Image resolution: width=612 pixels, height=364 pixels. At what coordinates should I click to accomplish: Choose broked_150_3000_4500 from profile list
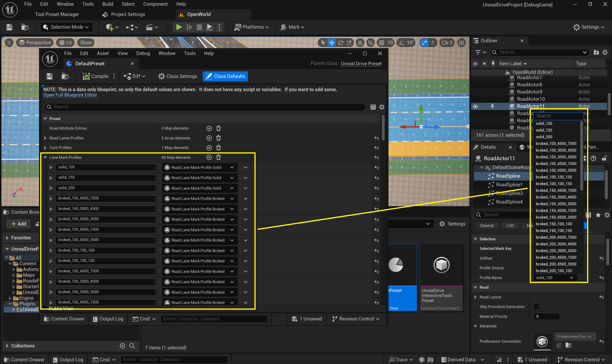click(556, 197)
